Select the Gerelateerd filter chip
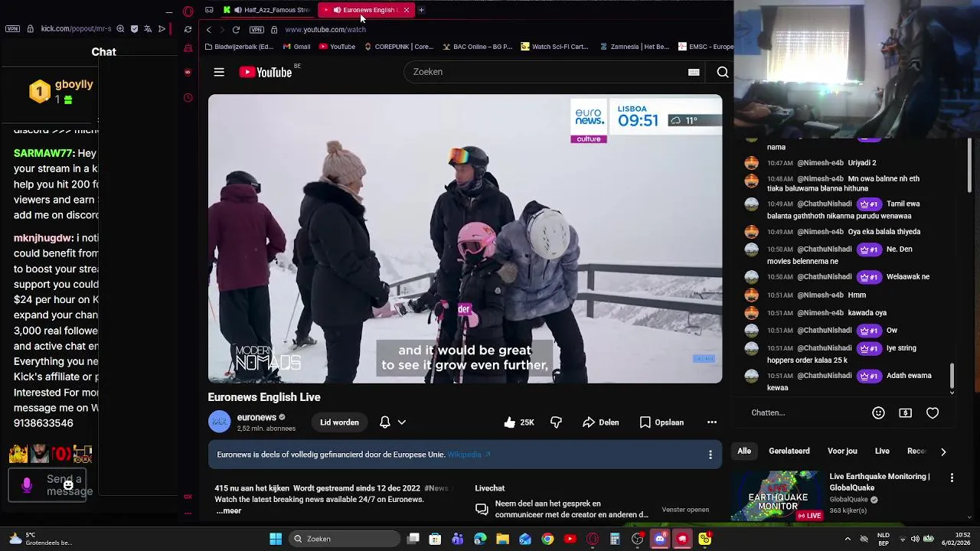This screenshot has height=551, width=980. click(x=789, y=452)
